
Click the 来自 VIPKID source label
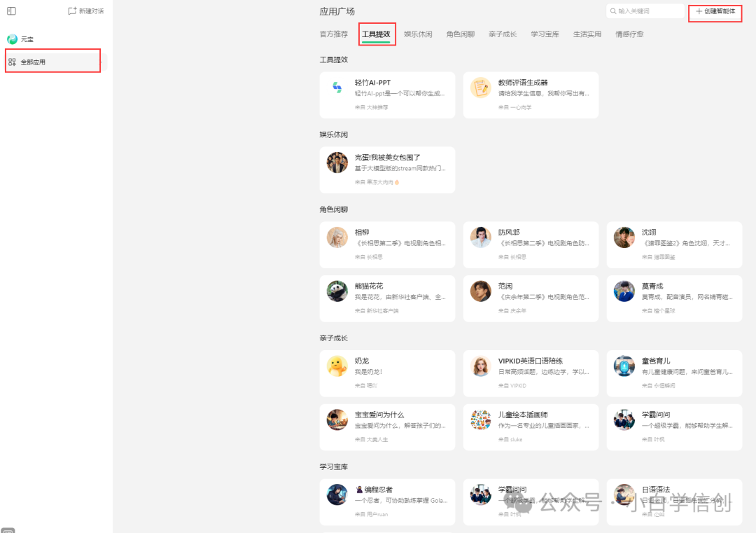[512, 386]
